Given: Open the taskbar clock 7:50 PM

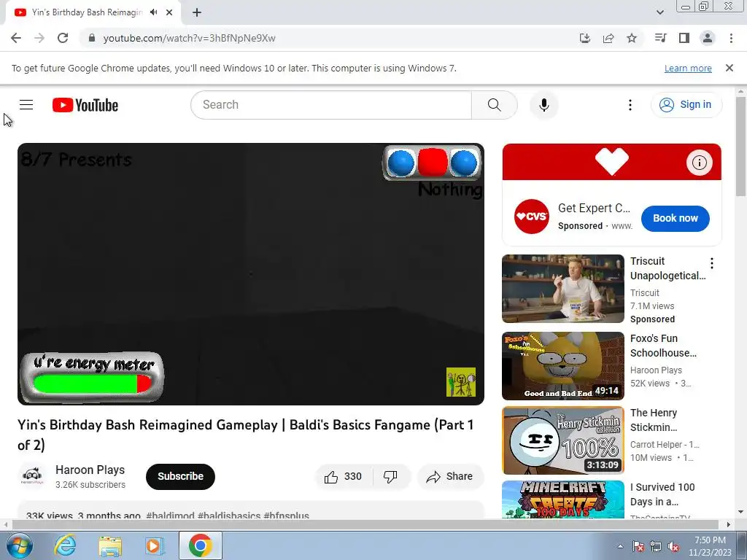Looking at the screenshot, I should click(710, 546).
